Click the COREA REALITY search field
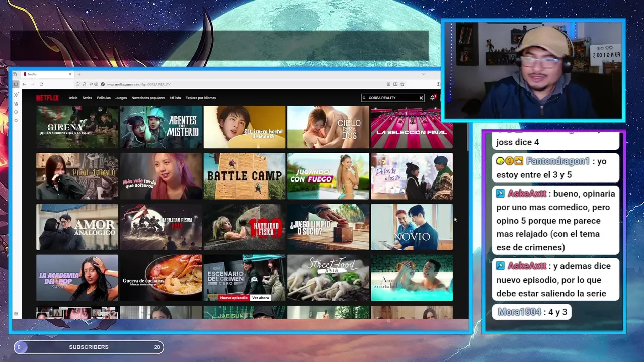 coord(392,98)
